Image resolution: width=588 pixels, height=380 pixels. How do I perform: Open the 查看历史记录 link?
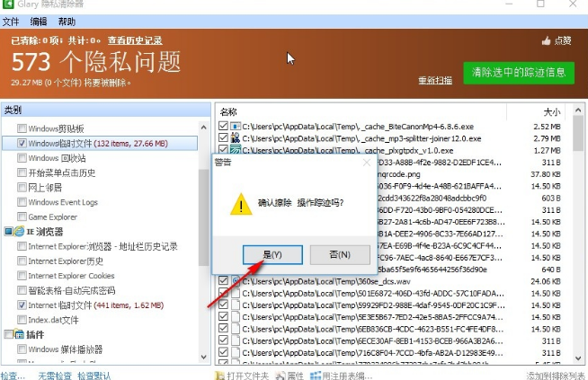coord(135,40)
